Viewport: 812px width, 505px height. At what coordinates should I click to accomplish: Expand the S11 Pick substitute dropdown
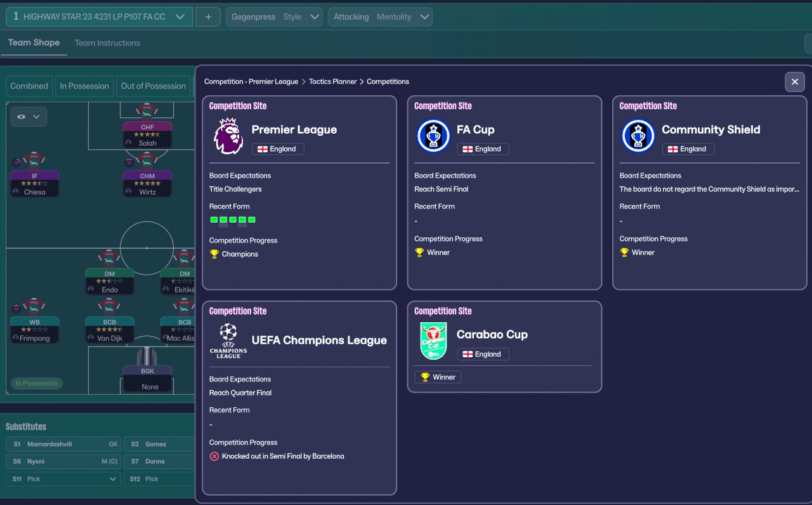[x=63, y=479]
